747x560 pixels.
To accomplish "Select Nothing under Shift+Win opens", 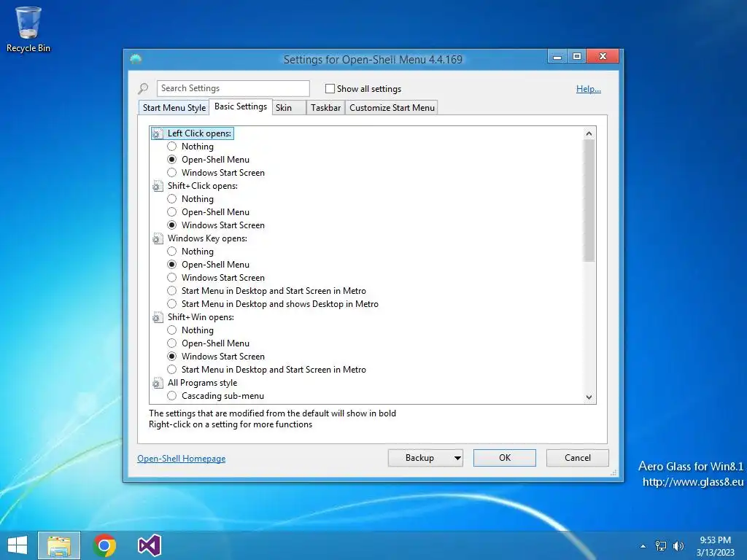I will point(172,330).
